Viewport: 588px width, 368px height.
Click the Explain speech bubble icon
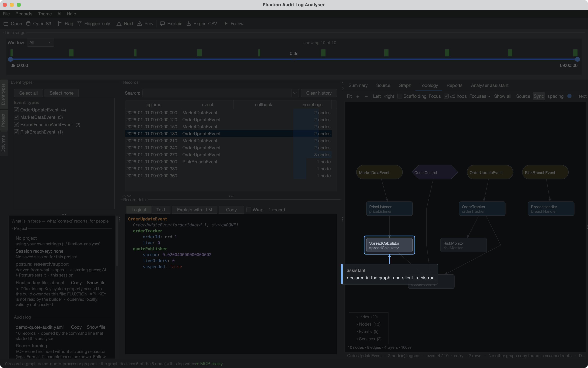coord(162,24)
